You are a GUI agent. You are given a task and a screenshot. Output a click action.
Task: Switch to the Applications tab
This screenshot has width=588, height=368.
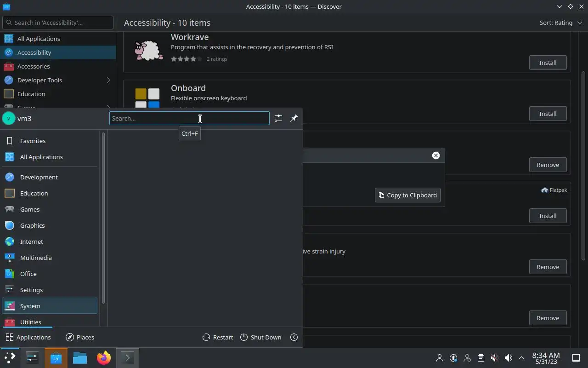(x=28, y=337)
